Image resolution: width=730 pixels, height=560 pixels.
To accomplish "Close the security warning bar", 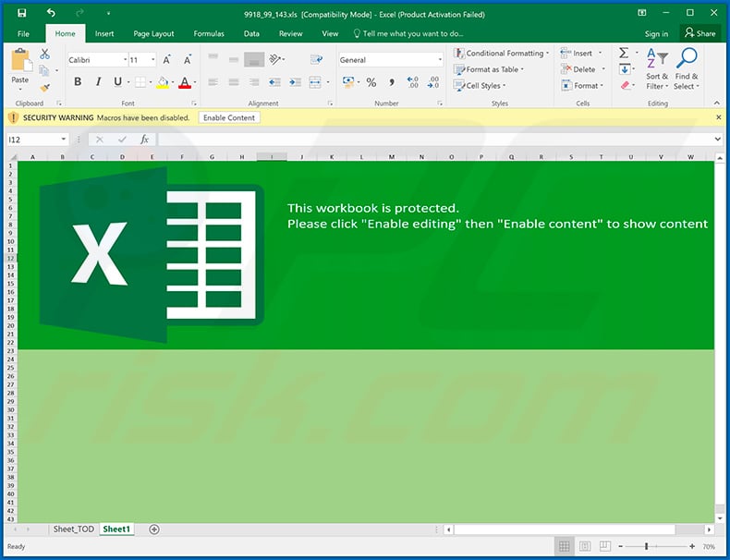I will [718, 117].
